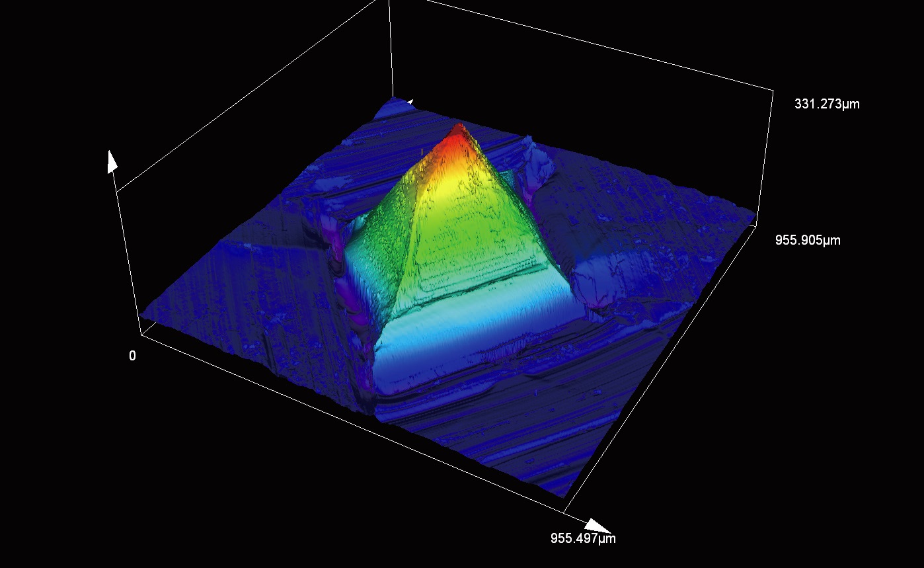
Task: Select the 955.905µm axis label
Action: pos(808,240)
